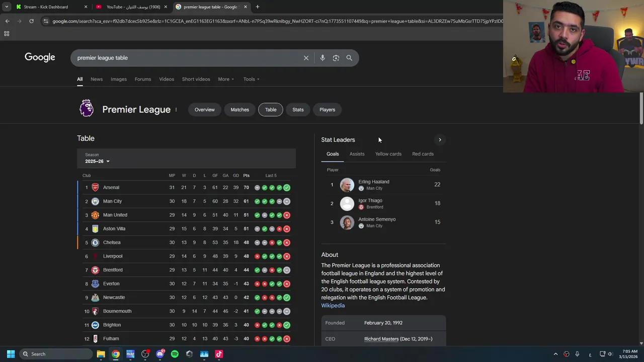Open Discord from the taskbar
644x362 pixels.
click(x=160, y=354)
